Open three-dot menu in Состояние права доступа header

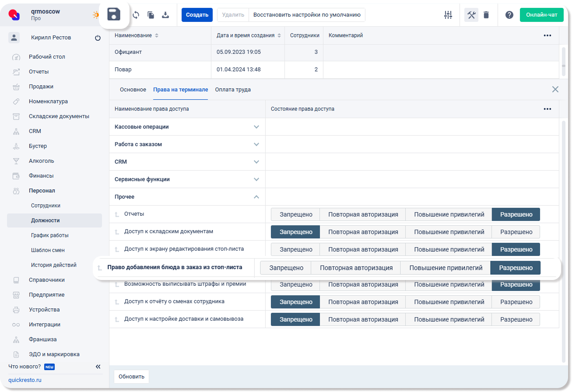tap(547, 109)
